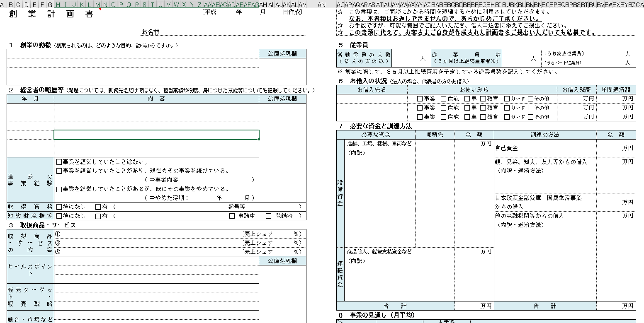
Task: Select the product ① description cell
Action: point(149,234)
